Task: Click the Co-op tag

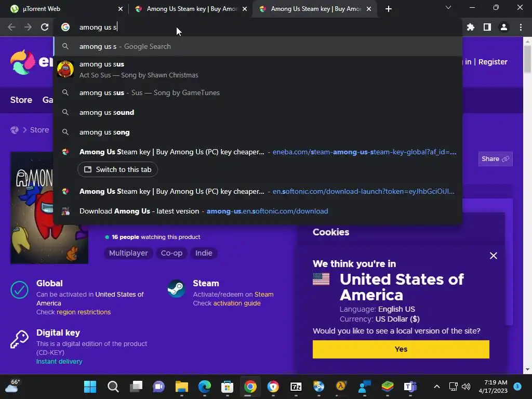Action: point(171,253)
